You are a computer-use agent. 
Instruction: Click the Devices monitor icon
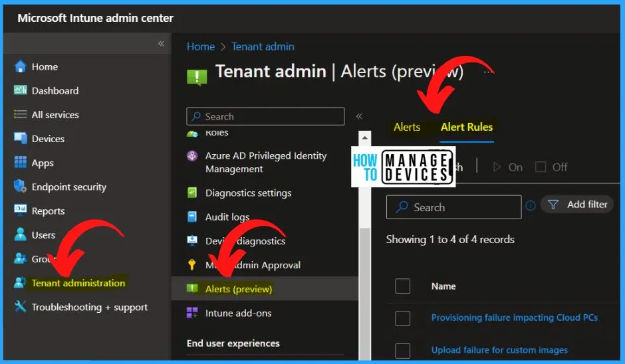(x=20, y=138)
